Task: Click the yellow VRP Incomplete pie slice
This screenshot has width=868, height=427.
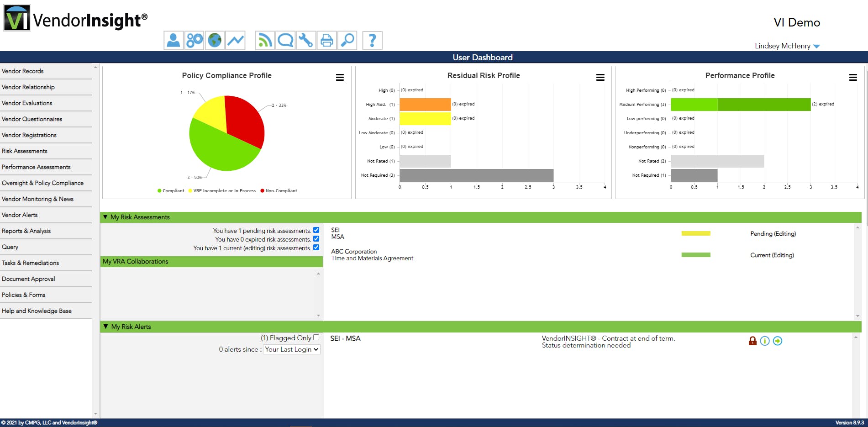Action: 213,113
